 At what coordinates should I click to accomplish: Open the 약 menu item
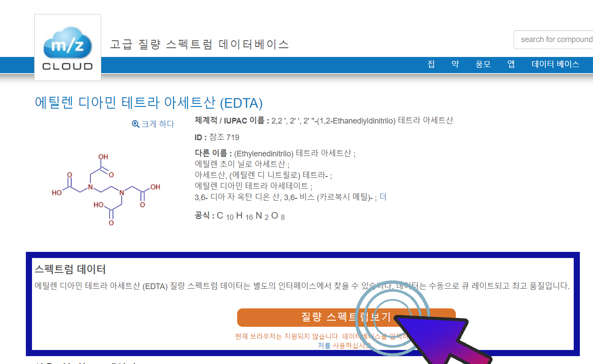coord(455,64)
